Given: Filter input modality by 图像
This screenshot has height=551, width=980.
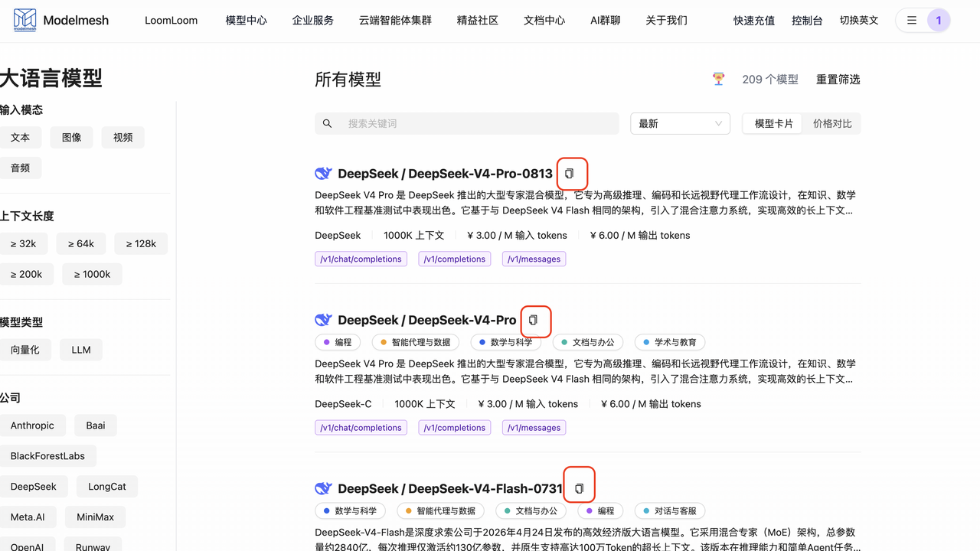Looking at the screenshot, I should pos(72,138).
